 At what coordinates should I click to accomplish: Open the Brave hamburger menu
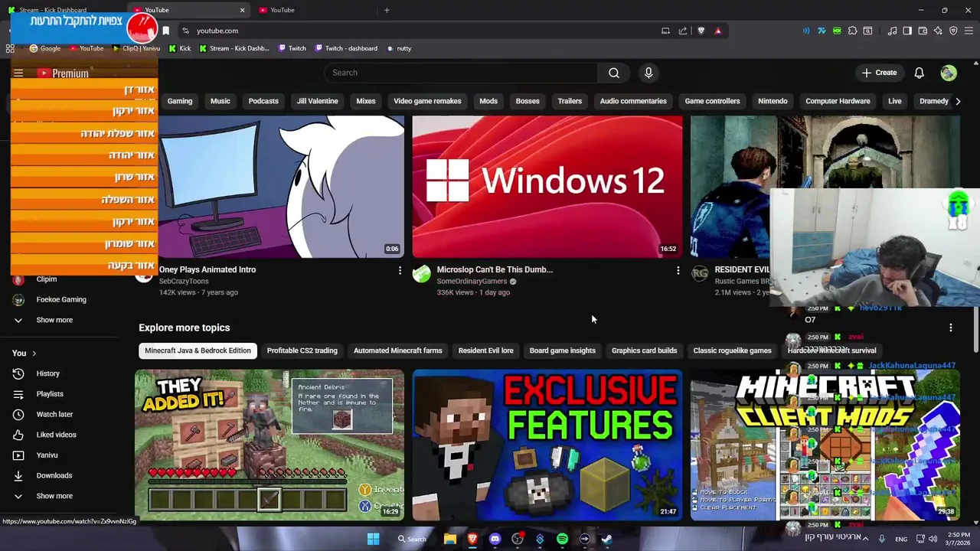tap(969, 31)
